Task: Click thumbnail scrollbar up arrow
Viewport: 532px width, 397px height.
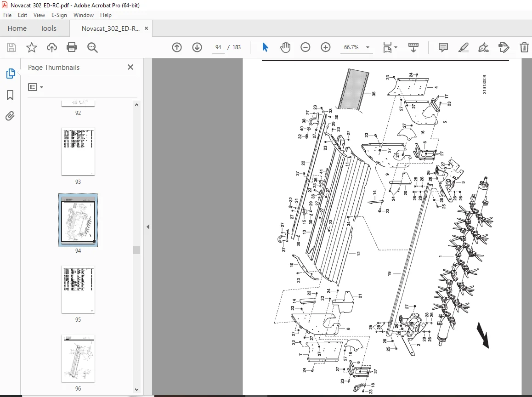Action: pyautogui.click(x=137, y=105)
